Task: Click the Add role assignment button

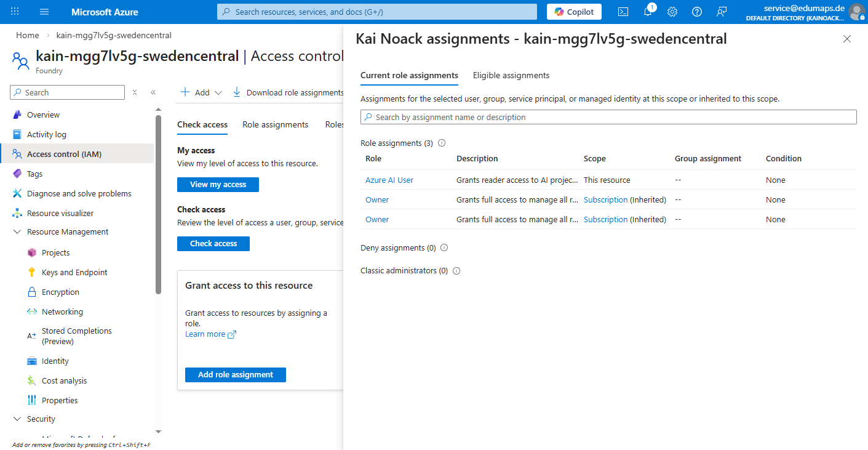Action: [x=236, y=375]
